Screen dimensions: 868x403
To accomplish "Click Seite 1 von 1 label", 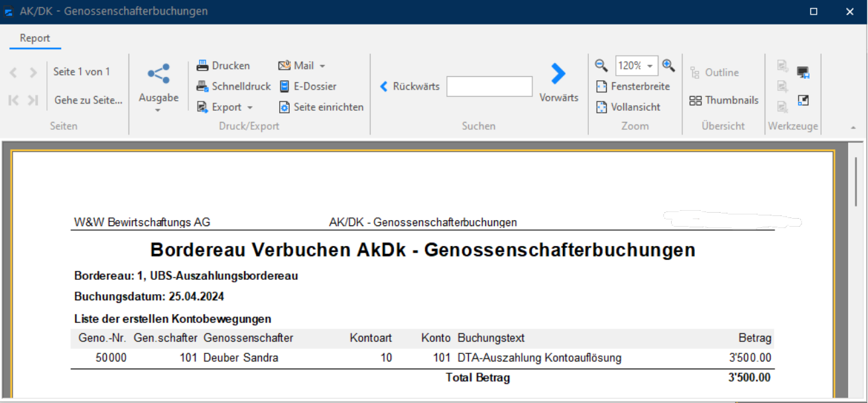I will click(x=82, y=72).
